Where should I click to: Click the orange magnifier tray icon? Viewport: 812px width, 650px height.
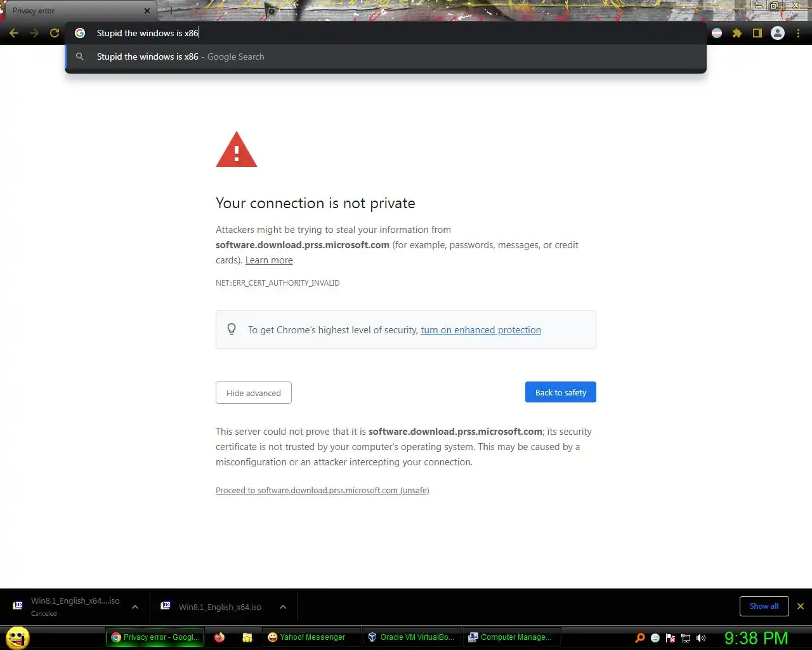(640, 638)
